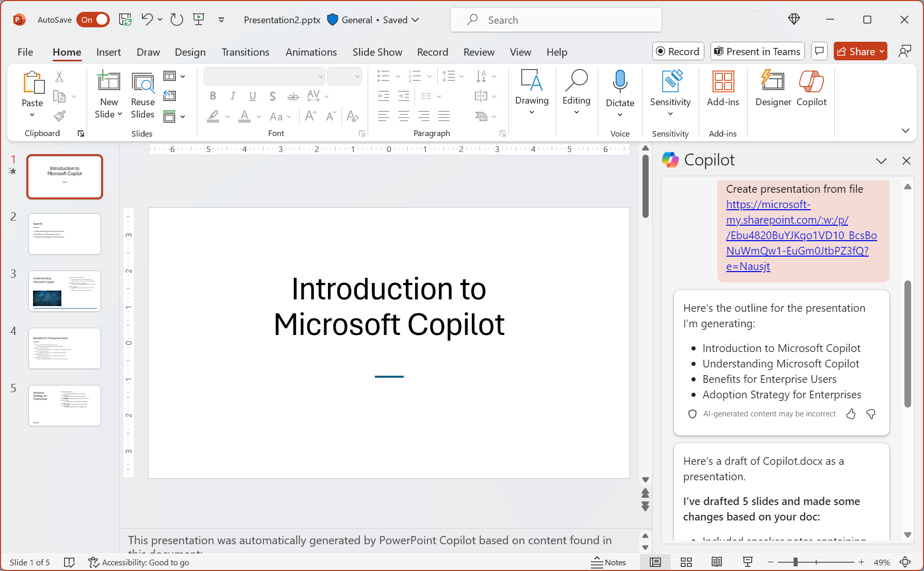Cut selection with scissors icon

click(x=59, y=77)
